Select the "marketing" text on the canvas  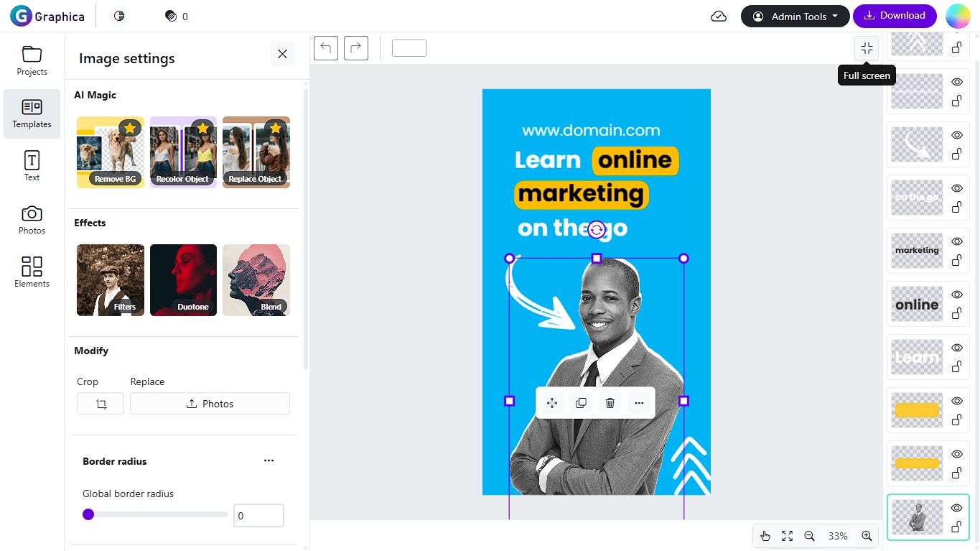pyautogui.click(x=581, y=194)
